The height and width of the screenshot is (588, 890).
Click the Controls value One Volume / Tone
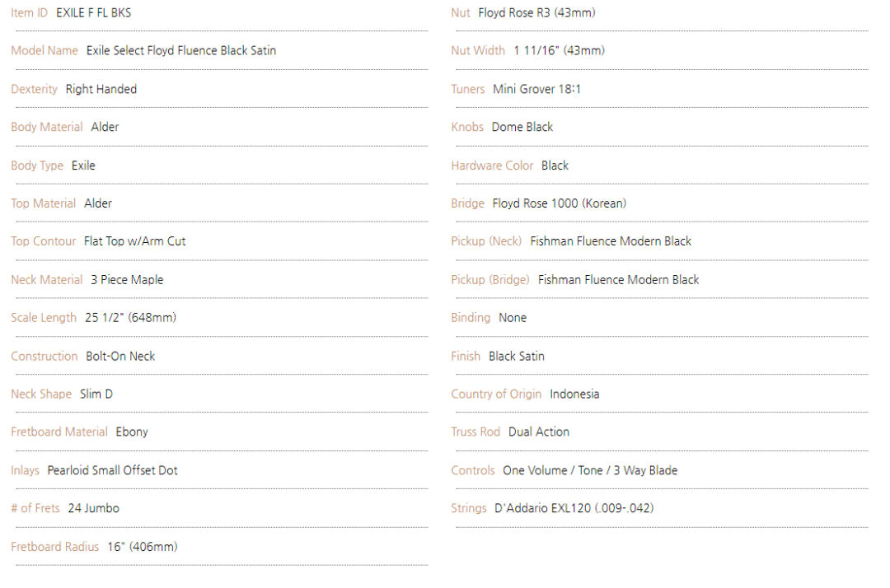pos(553,470)
